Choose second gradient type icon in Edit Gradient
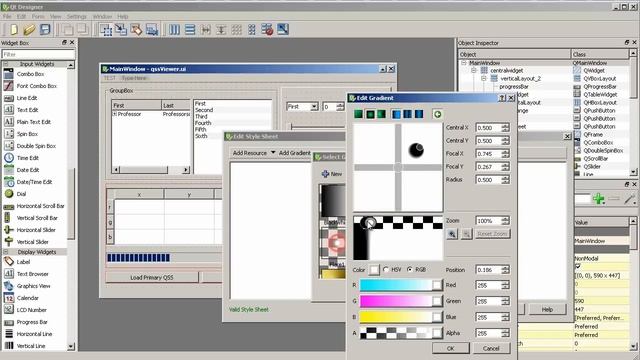The image size is (640, 360). click(x=370, y=114)
